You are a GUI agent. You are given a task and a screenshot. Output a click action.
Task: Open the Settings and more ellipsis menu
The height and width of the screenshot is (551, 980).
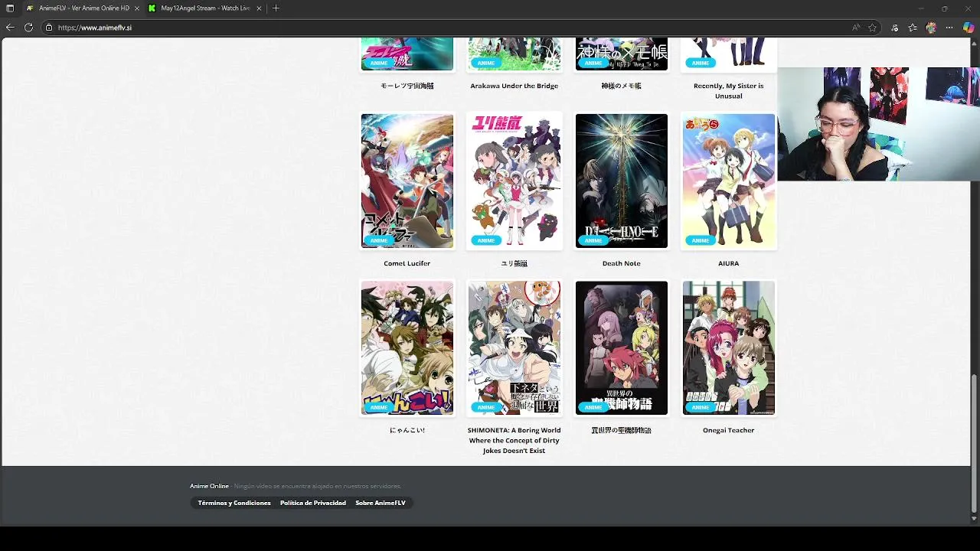click(x=950, y=28)
